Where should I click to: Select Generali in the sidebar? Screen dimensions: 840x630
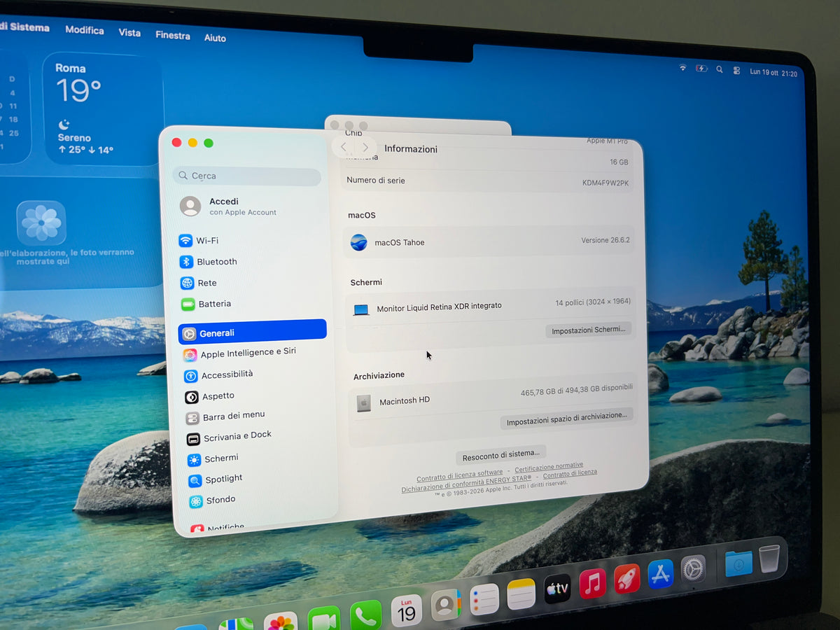point(253,332)
